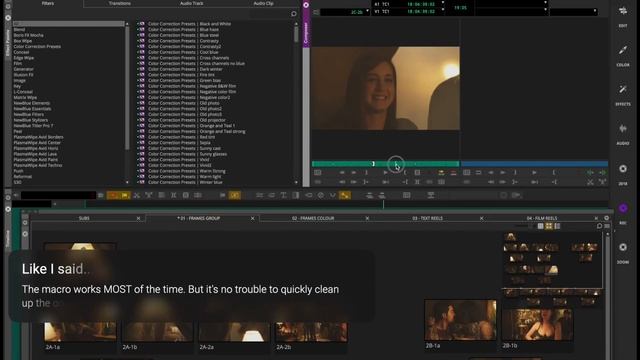Click the title tool T icon in timeline toolbar
Screen dimensions: 640x360
coord(283,196)
